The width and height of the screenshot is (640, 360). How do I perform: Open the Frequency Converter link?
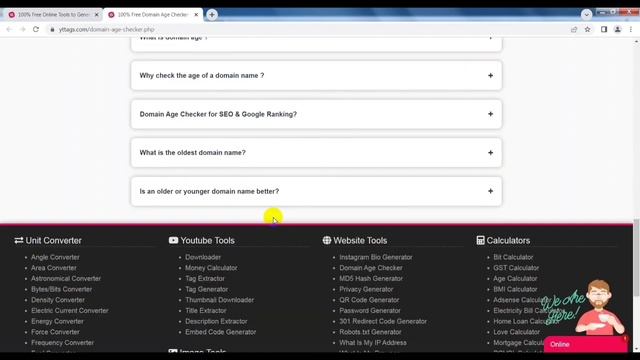coord(62,342)
